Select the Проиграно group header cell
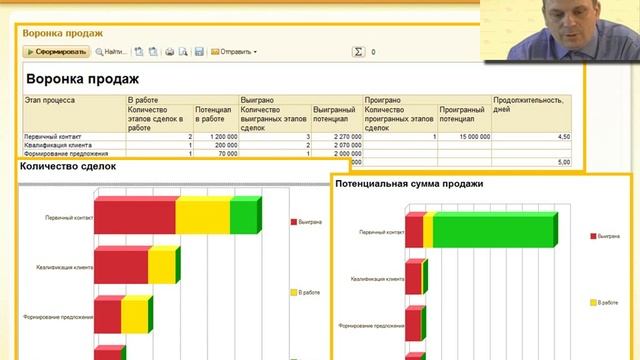 (427, 100)
